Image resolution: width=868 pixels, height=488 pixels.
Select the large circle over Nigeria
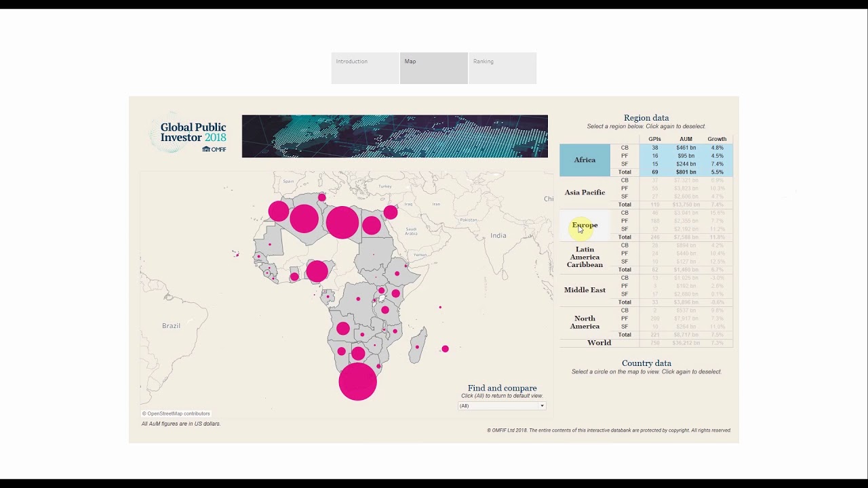pos(317,271)
